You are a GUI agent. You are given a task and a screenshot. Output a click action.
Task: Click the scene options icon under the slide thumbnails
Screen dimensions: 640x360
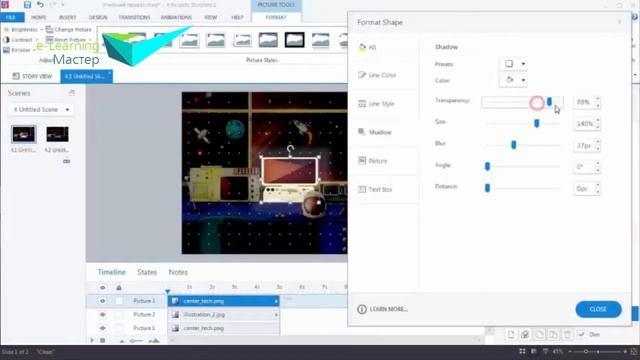(x=67, y=161)
